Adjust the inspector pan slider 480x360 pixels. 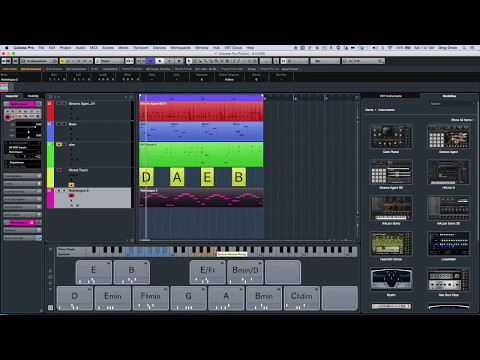pos(29,132)
